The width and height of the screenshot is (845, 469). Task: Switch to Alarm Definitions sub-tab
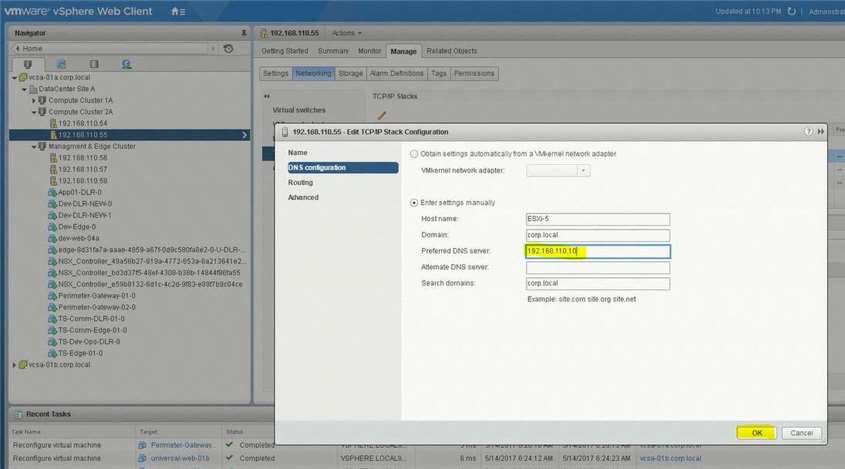[x=397, y=73]
